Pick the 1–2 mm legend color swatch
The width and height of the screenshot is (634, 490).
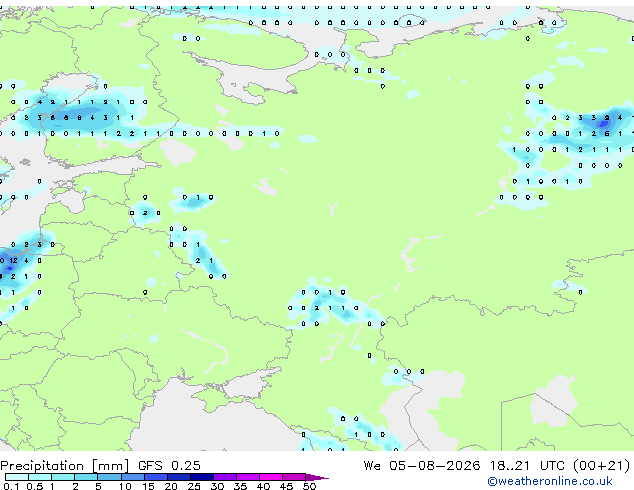click(63, 477)
